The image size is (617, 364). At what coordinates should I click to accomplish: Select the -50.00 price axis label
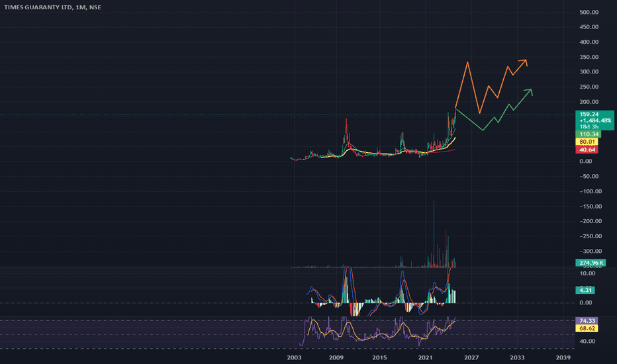point(589,176)
